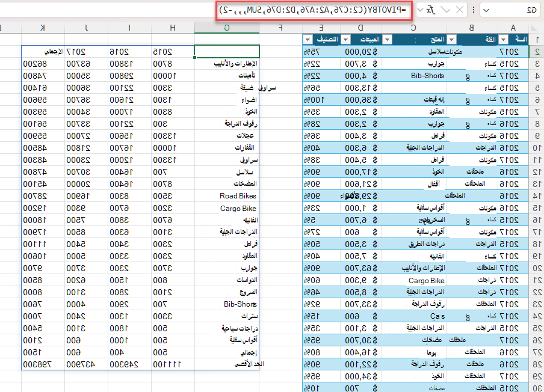
Task: Click the المضخات row label in column G
Action: point(246,184)
